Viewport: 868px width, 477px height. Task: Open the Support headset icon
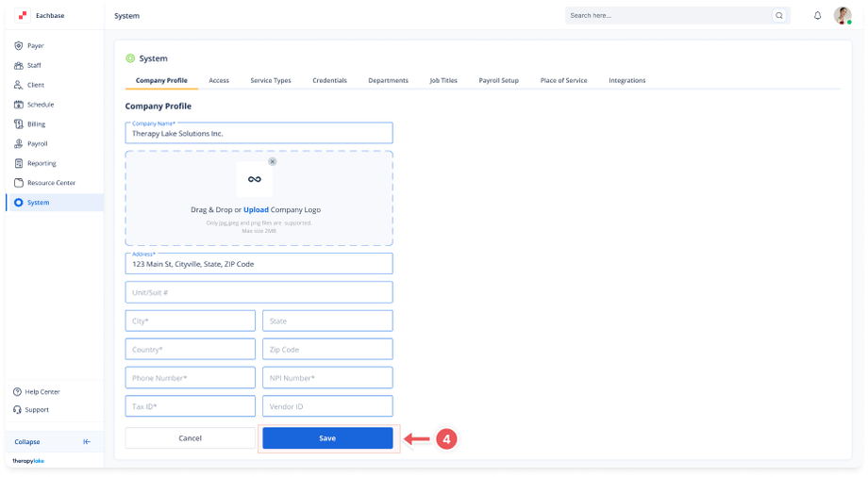17,409
